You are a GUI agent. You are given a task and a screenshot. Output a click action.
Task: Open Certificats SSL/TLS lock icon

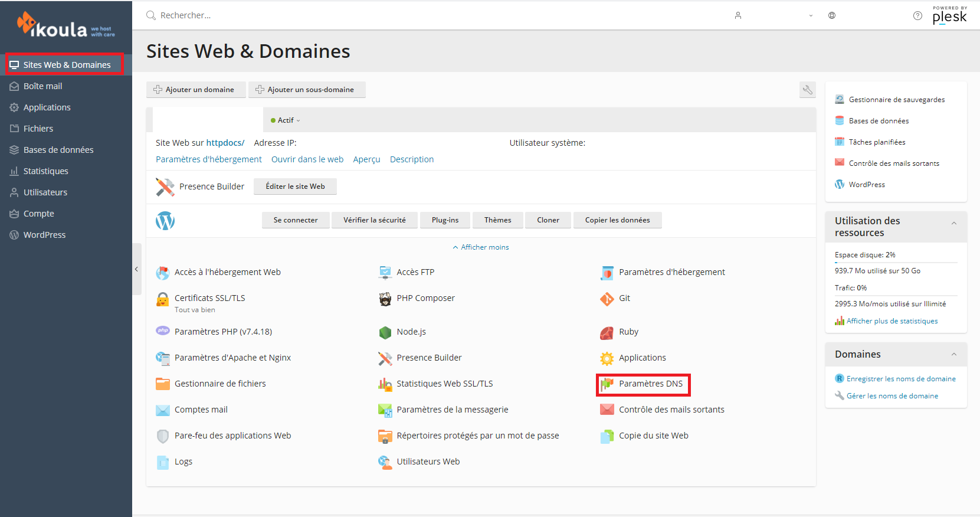tap(163, 299)
